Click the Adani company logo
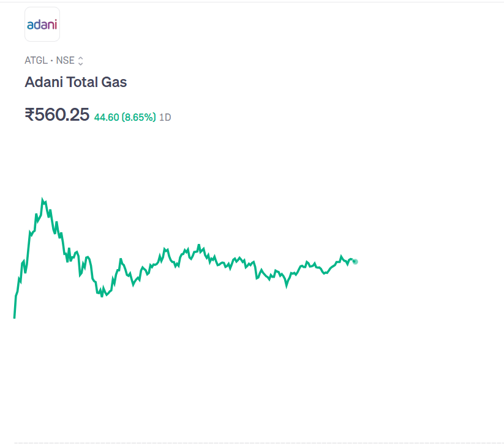The image size is (504, 448). pyautogui.click(x=42, y=25)
